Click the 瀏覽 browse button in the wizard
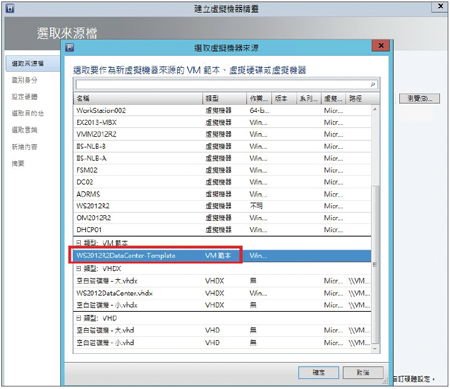 point(420,98)
